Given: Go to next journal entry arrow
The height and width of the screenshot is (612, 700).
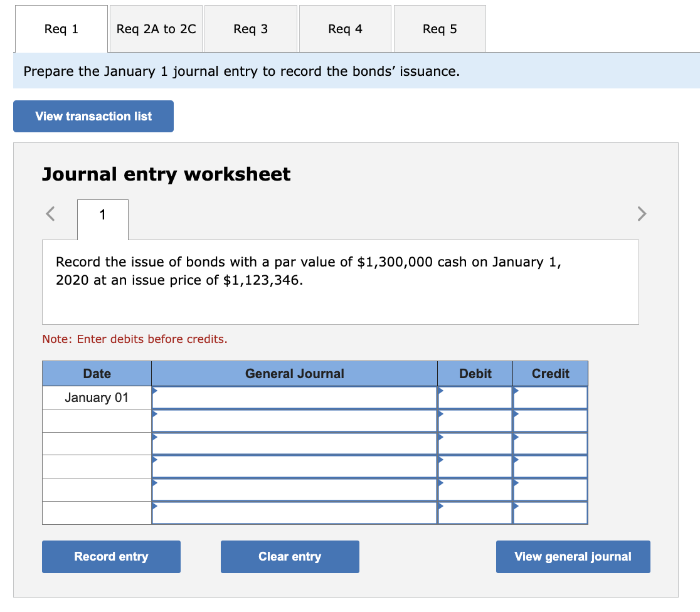Looking at the screenshot, I should point(642,214).
